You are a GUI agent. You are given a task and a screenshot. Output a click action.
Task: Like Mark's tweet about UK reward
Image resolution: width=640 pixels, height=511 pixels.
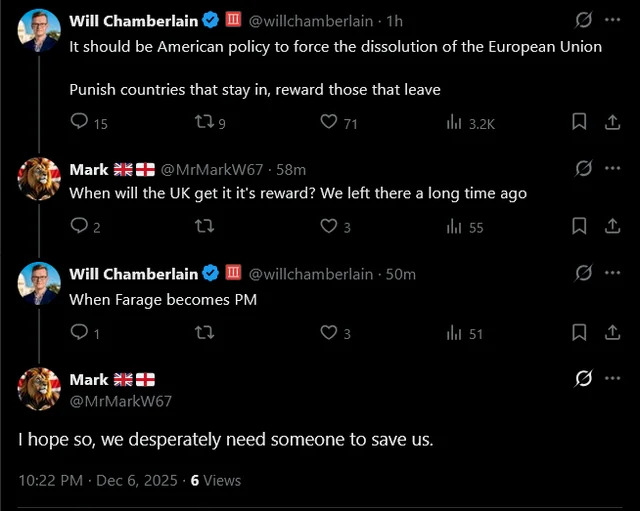click(x=329, y=226)
